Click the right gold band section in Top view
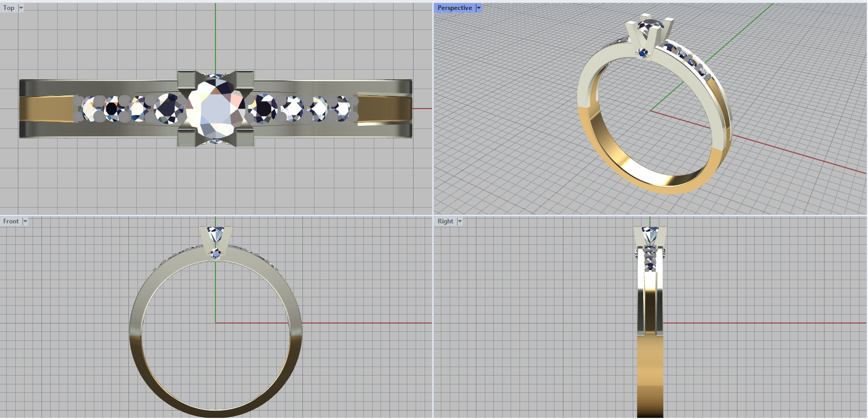Image resolution: width=868 pixels, height=419 pixels. coord(382,109)
